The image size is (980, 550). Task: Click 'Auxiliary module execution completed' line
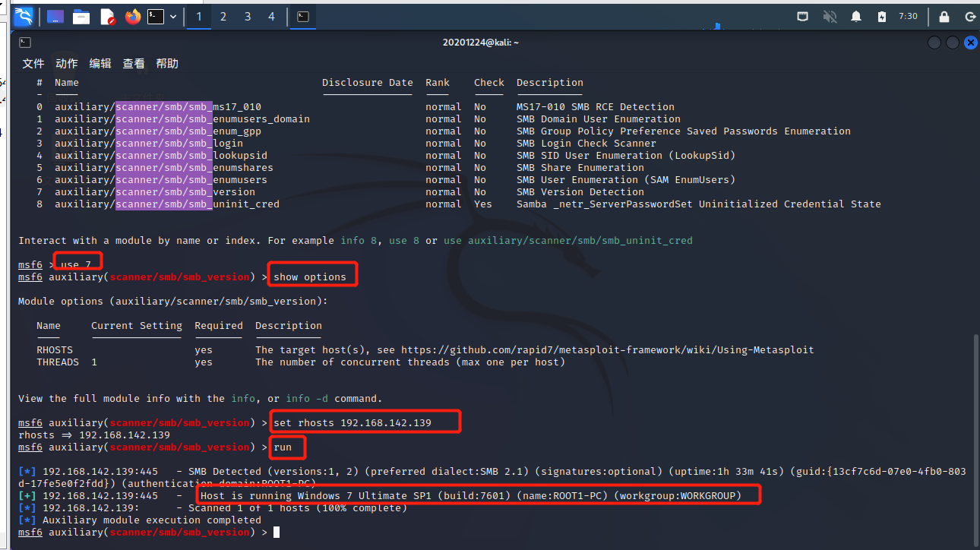[152, 520]
